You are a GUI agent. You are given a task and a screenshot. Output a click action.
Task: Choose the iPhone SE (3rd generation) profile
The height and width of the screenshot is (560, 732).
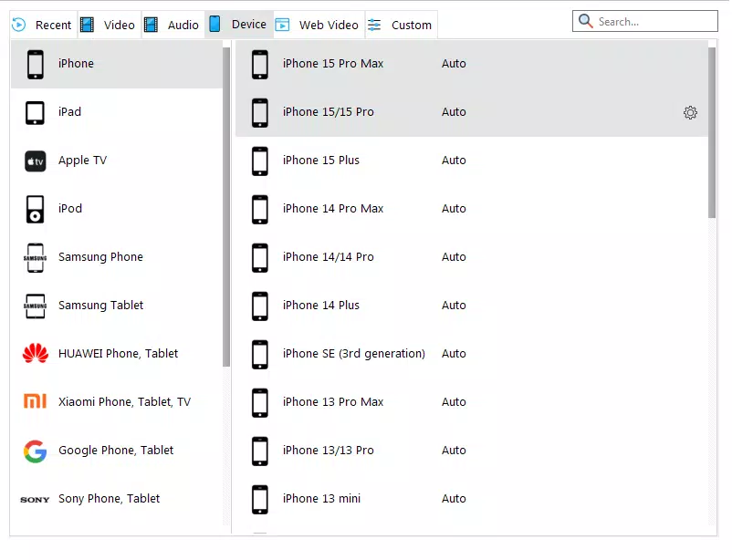(472, 354)
